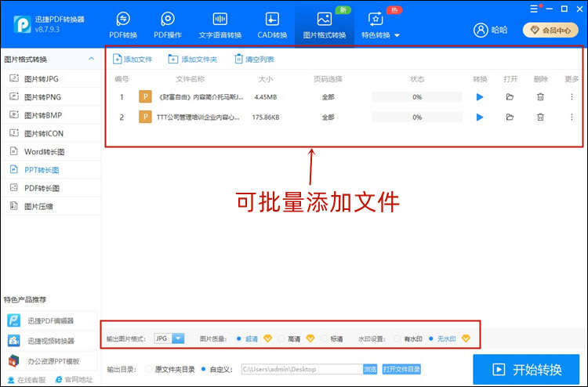Click the 175.86KB size cell
Screen dimensions: 588x387
[266, 118]
